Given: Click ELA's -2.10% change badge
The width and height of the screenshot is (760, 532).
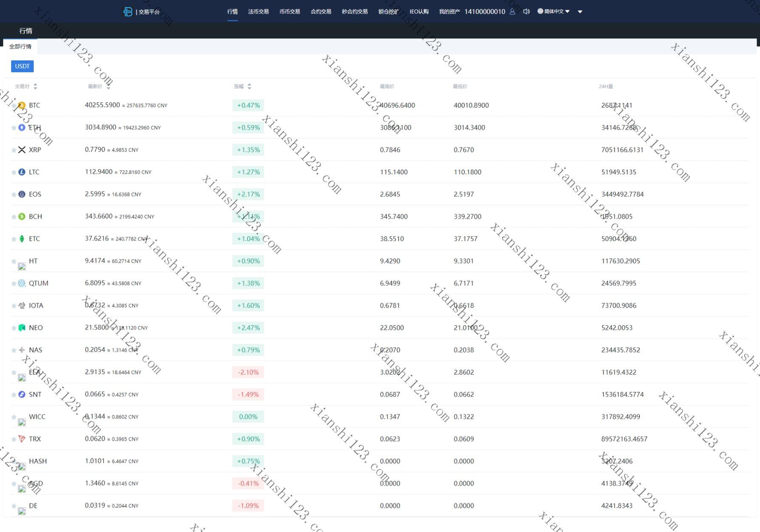Looking at the screenshot, I should (248, 372).
